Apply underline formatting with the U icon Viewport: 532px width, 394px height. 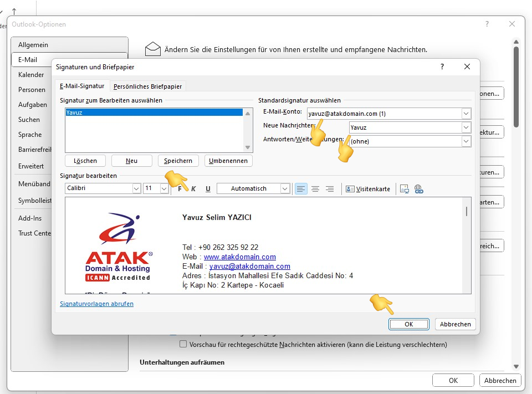pos(208,188)
